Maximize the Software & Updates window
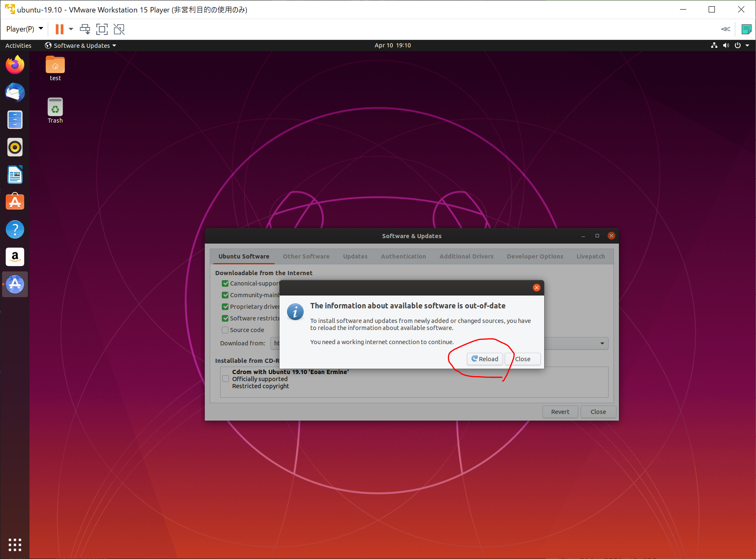Screen dimensions: 756x559 (x=597, y=236)
